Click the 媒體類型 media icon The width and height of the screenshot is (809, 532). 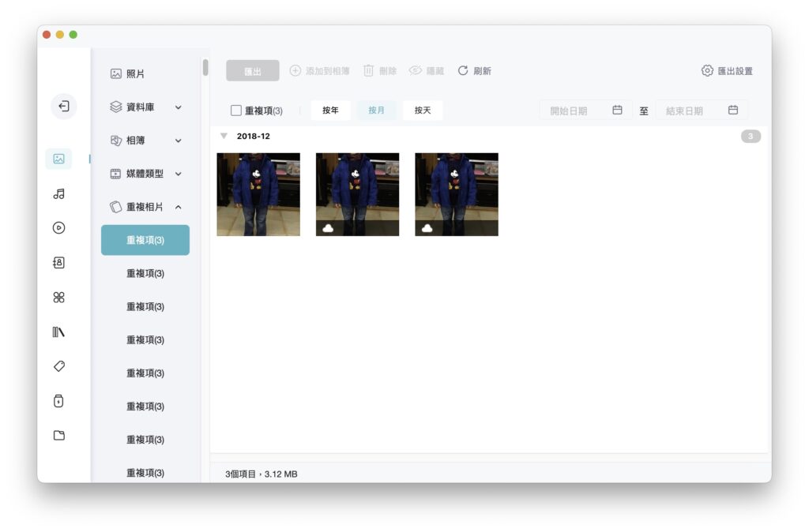pos(116,174)
